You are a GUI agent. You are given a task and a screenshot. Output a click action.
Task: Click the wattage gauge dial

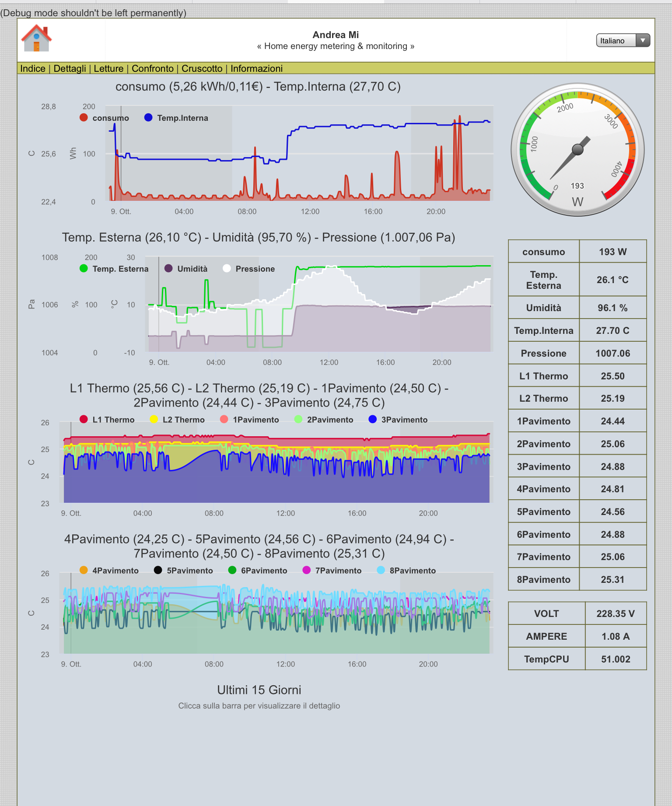pyautogui.click(x=577, y=150)
